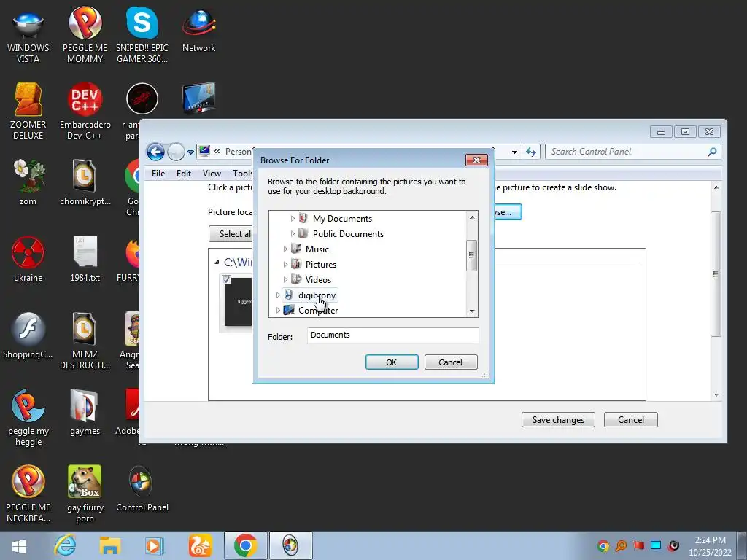
Task: Select the zom desktop icon
Action: 28,183
